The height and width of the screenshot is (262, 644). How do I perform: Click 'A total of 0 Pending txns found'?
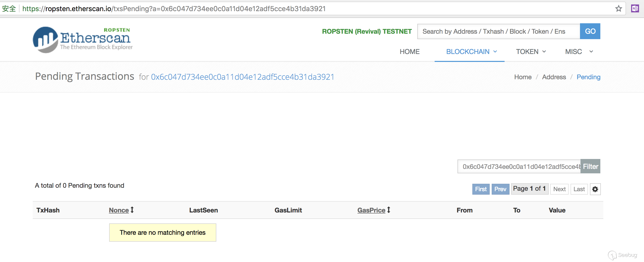pos(79,185)
